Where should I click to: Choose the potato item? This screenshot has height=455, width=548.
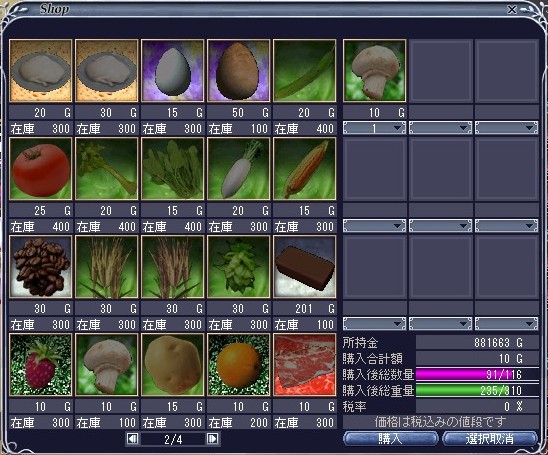(x=173, y=364)
